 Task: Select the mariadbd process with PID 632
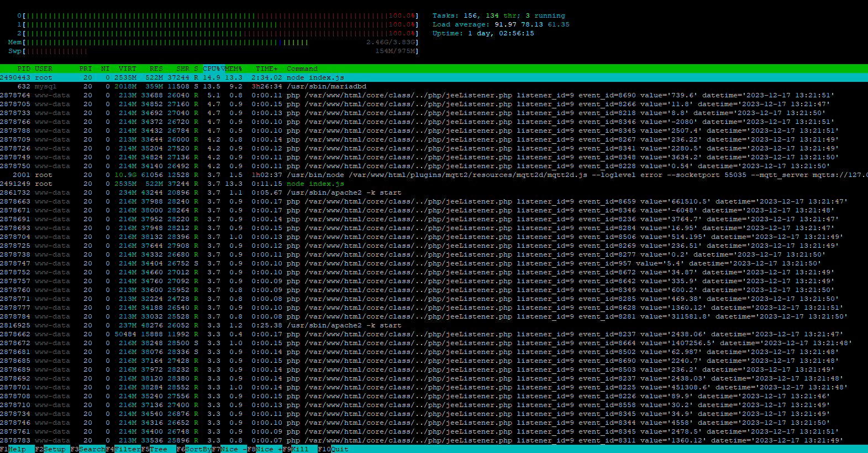coord(434,86)
